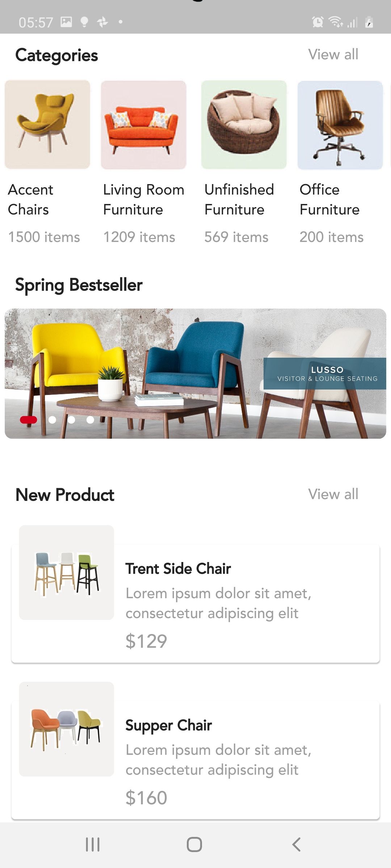Tap the Android back arrow icon
The width and height of the screenshot is (391, 868).
[296, 845]
